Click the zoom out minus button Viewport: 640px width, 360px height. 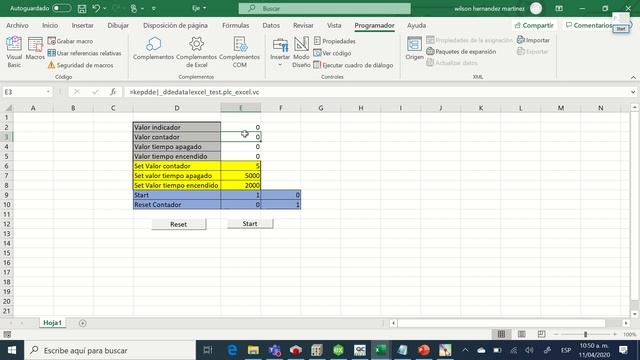(x=556, y=334)
